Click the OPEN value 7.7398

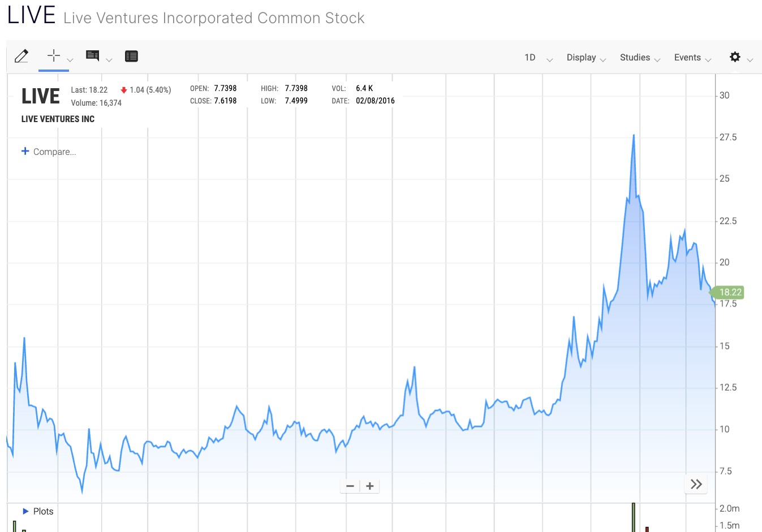225,88
